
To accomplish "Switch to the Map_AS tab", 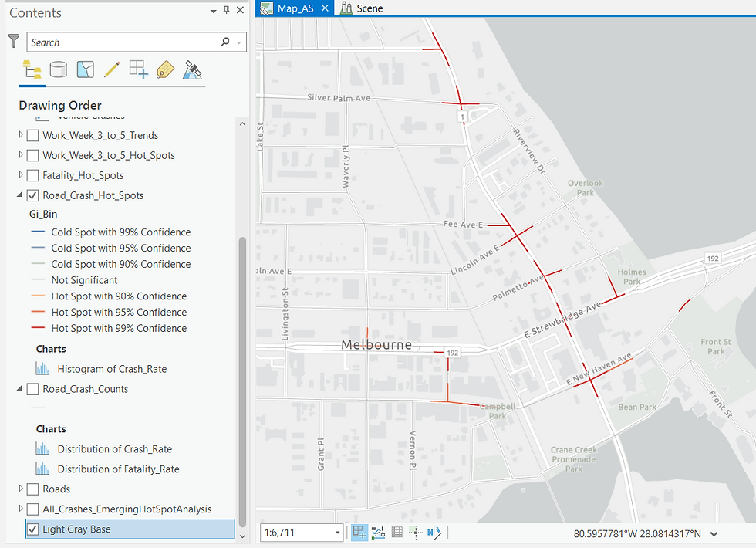I will point(295,8).
